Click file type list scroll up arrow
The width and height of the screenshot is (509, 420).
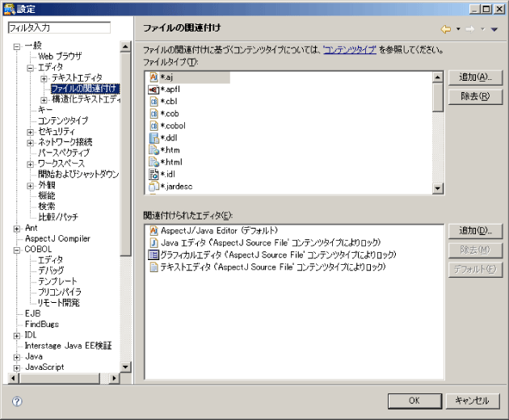pyautogui.click(x=438, y=78)
